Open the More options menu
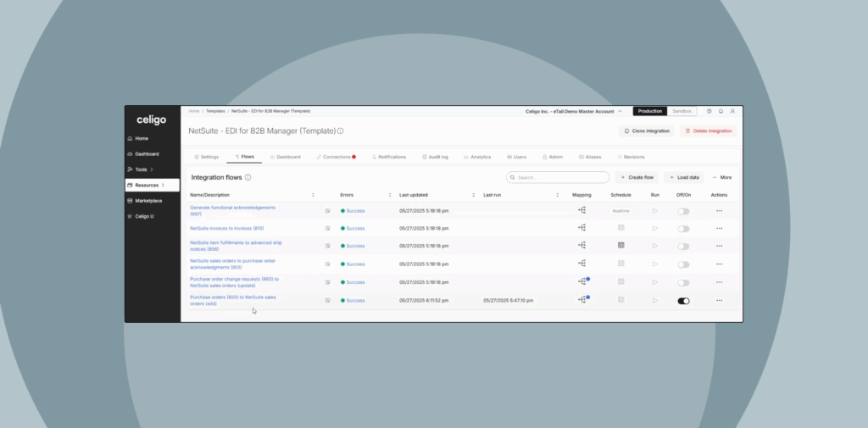The width and height of the screenshot is (868, 428). pos(722,178)
